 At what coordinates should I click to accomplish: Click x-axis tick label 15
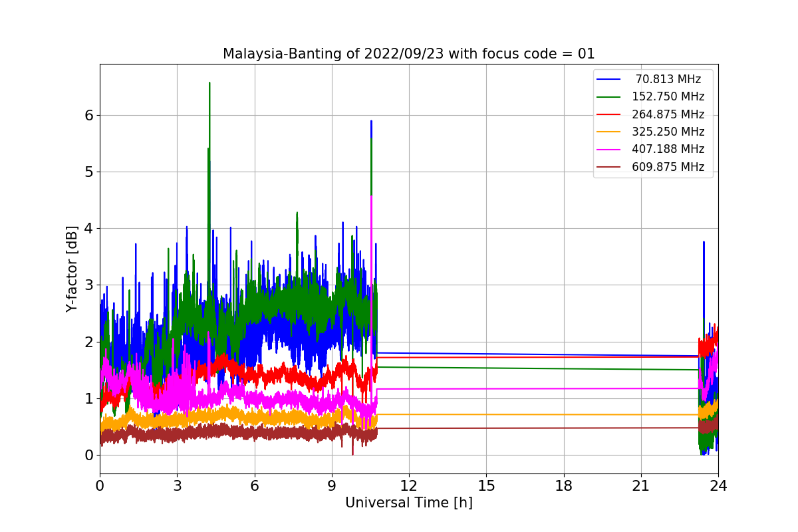(x=486, y=485)
